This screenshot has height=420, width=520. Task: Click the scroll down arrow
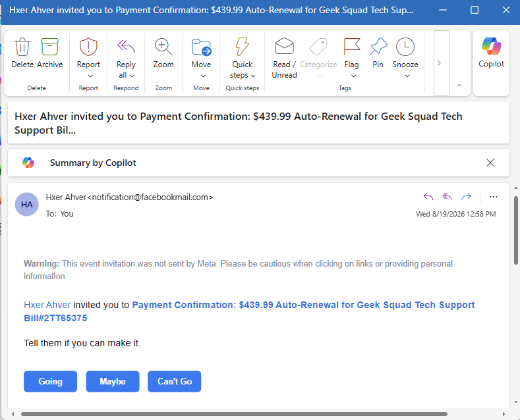pos(515,402)
